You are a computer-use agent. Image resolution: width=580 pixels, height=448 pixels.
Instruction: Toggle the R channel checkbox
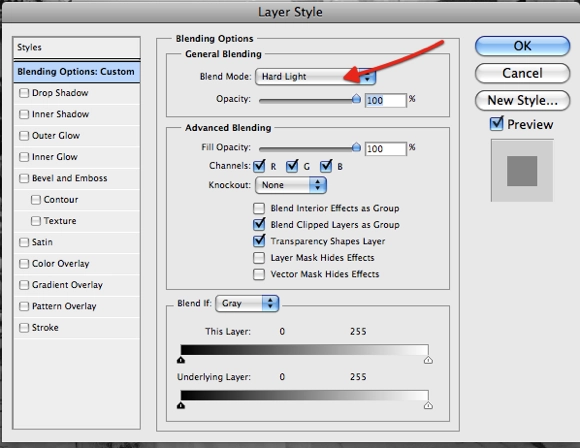coord(259,166)
